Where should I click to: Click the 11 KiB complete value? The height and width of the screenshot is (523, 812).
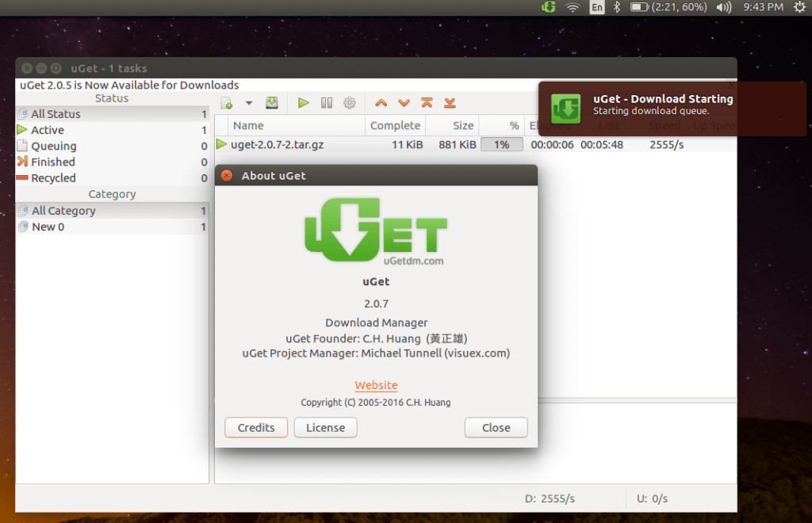click(407, 145)
